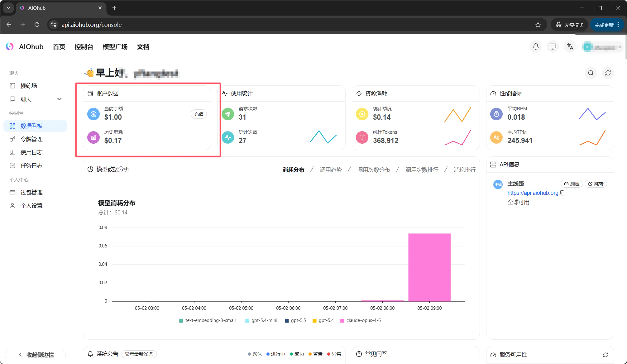Open the user account dropdown
Screen dimensions: 627x364
(603, 47)
